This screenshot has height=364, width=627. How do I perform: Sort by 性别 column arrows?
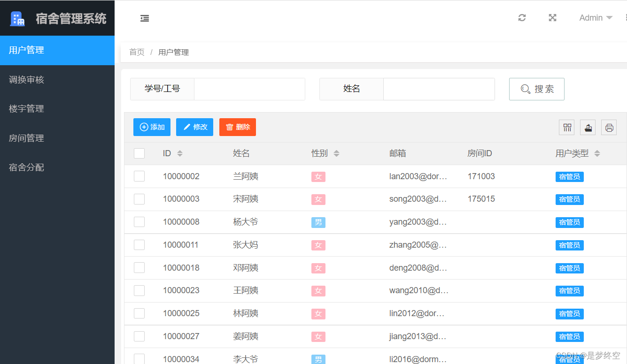(x=336, y=153)
